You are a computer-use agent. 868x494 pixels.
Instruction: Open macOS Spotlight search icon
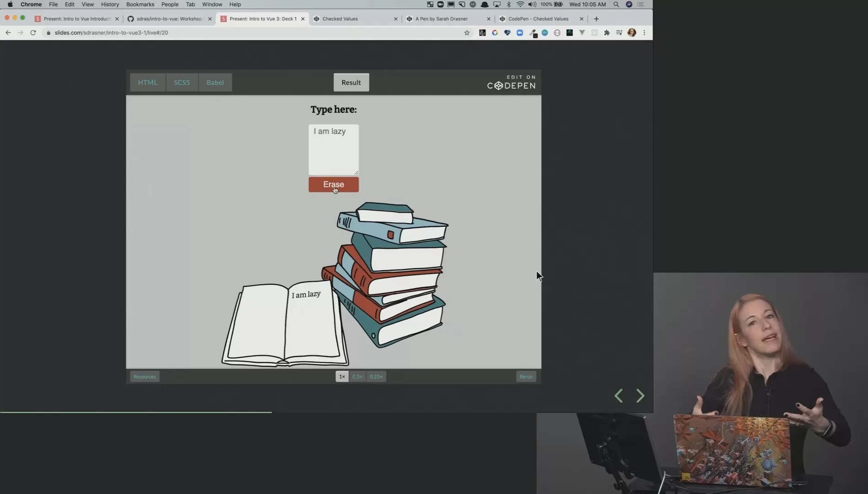(616, 4)
